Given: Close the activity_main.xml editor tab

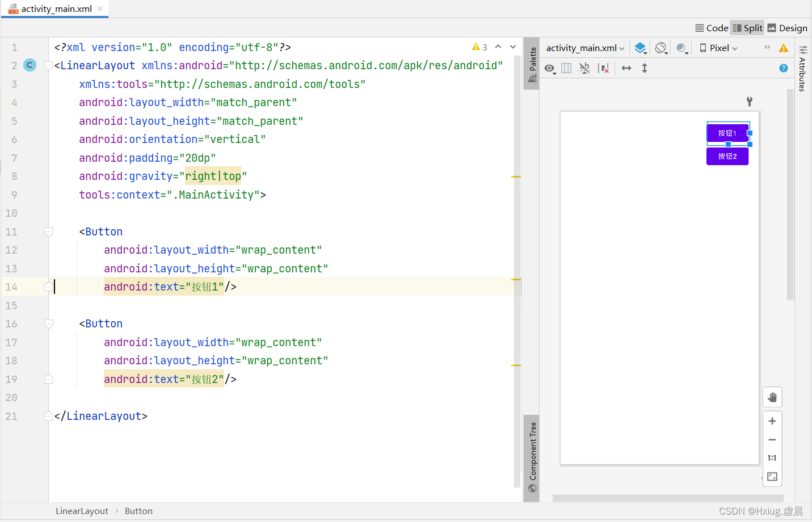Looking at the screenshot, I should [100, 9].
